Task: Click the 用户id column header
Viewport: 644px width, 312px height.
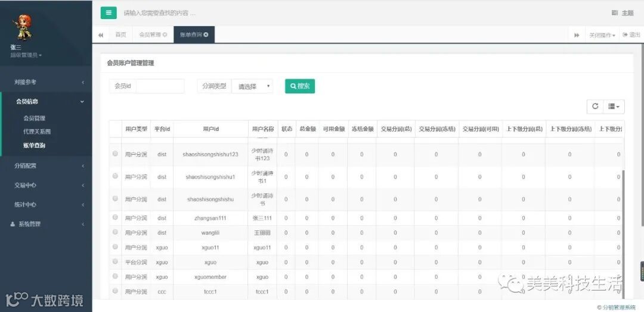Action: [x=210, y=129]
